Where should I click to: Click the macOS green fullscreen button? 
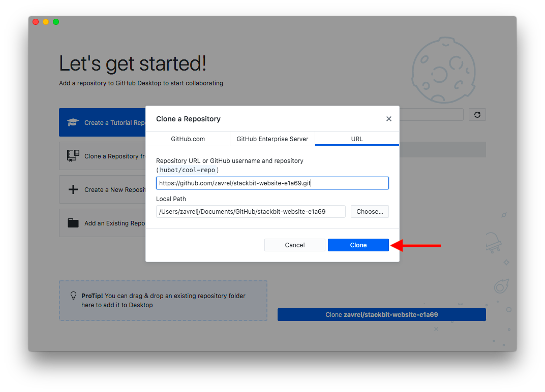click(x=56, y=22)
